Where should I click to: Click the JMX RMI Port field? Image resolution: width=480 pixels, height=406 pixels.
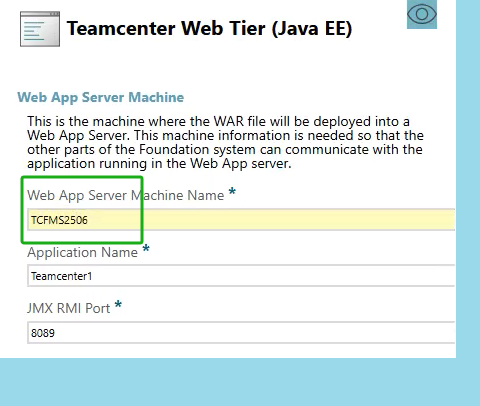[241, 332]
